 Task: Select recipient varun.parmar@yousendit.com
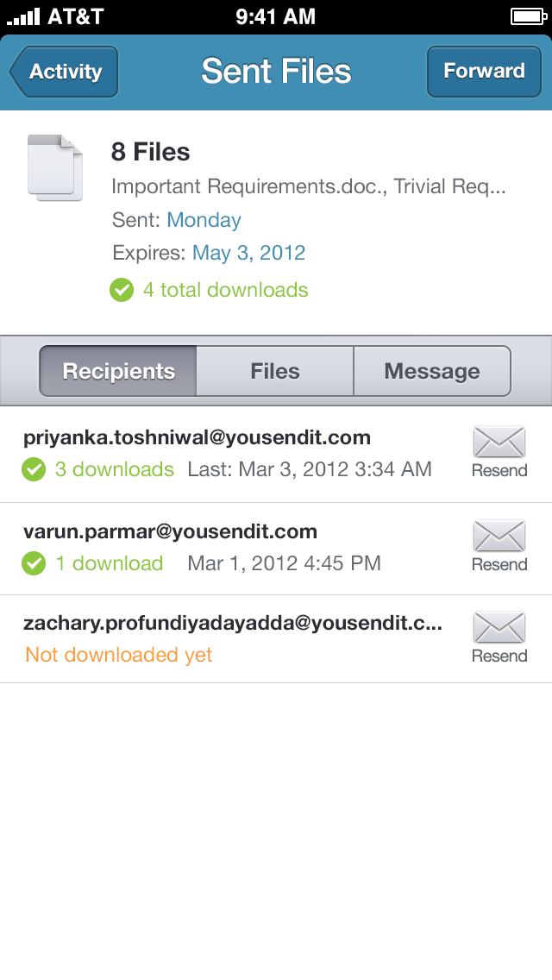pos(171,531)
